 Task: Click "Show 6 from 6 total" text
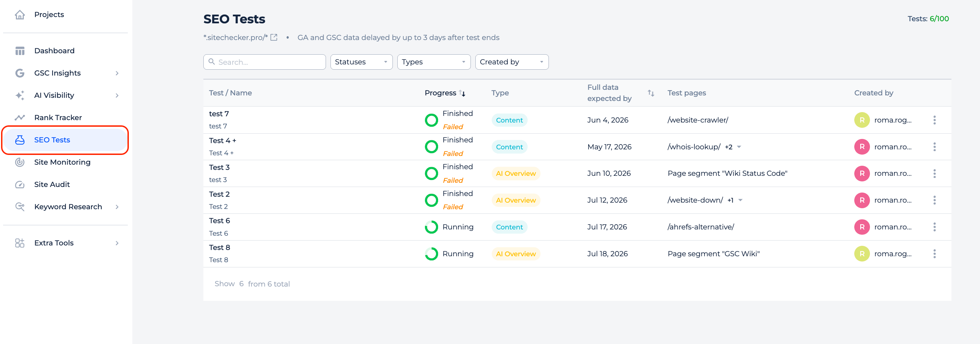click(252, 284)
